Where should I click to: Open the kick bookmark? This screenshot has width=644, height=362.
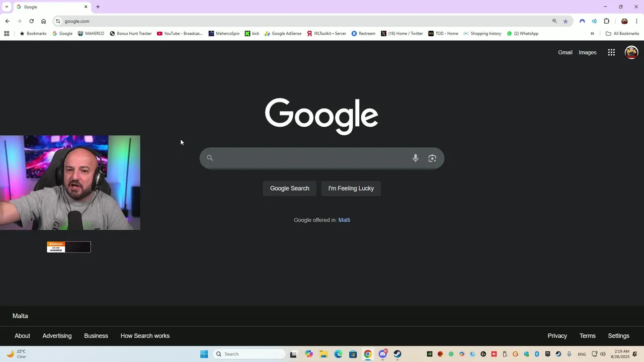[252, 33]
